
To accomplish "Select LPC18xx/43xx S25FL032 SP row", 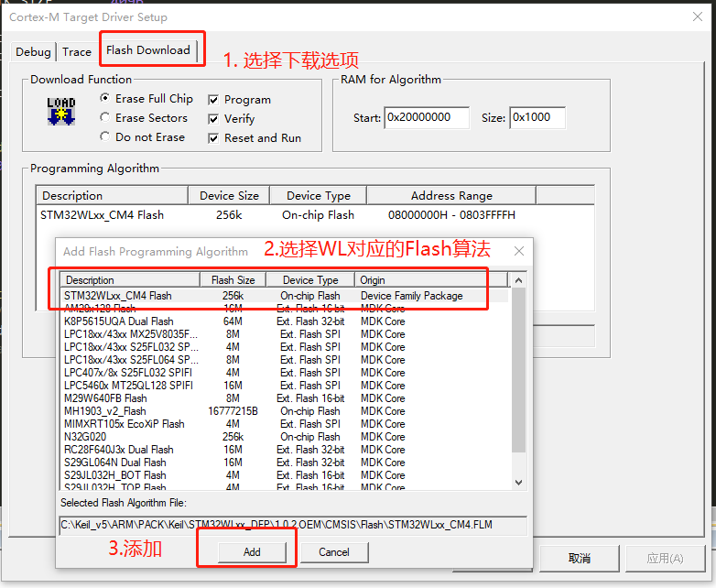I will coord(284,347).
